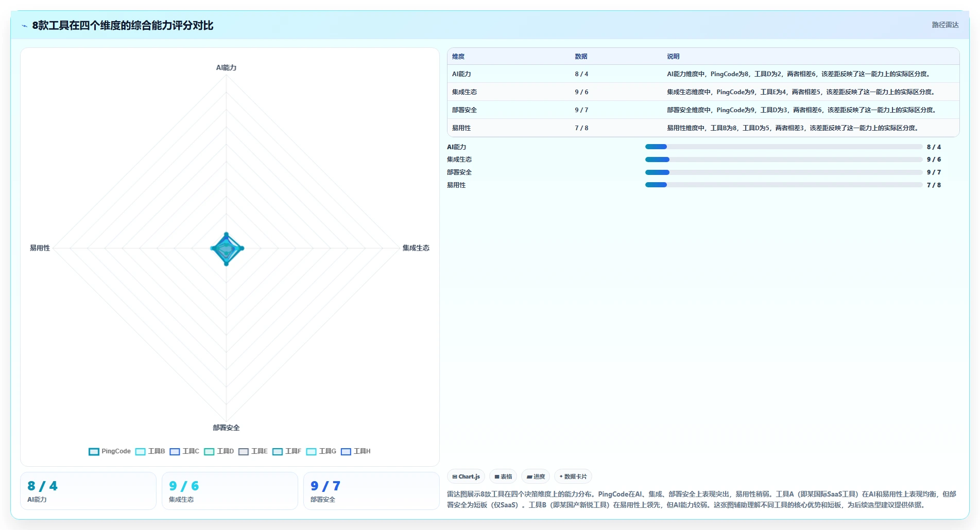The height and width of the screenshot is (530, 980).
Task: Click the 集成生态 progress bar
Action: pyautogui.click(x=783, y=160)
